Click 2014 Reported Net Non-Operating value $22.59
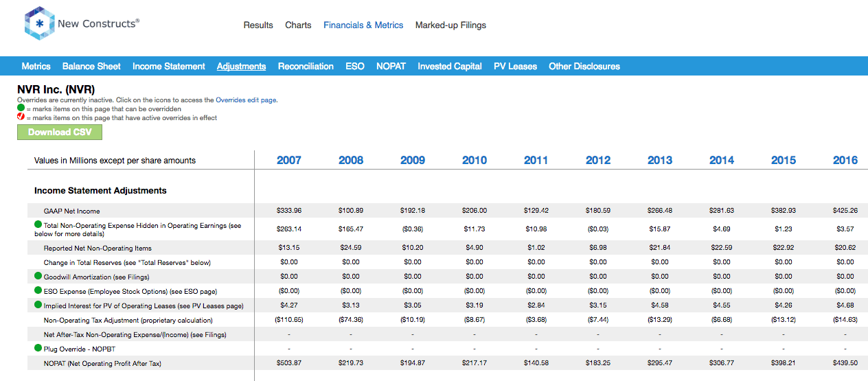Viewport: 868px width, 381px height. 722,248
